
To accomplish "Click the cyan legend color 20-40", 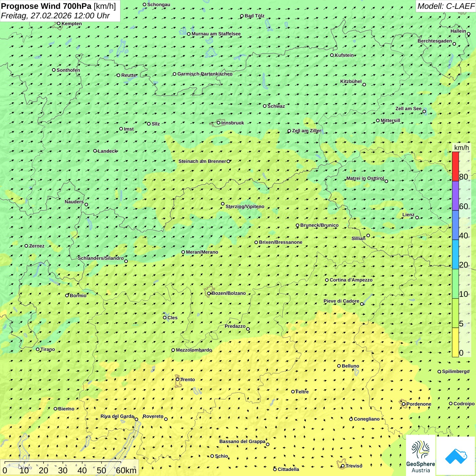I will click(x=455, y=255).
